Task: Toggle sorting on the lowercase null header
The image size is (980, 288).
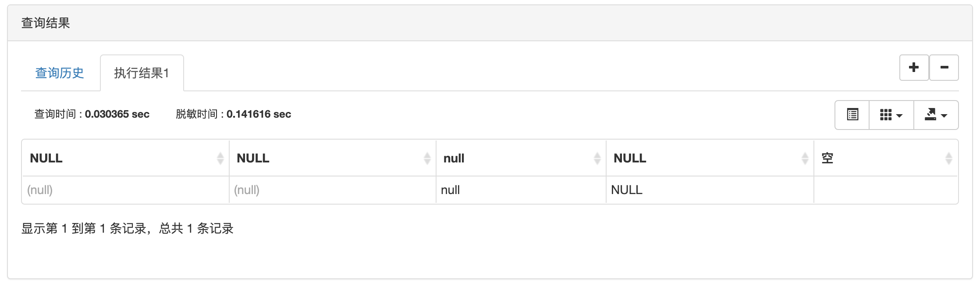Action: coord(453,158)
